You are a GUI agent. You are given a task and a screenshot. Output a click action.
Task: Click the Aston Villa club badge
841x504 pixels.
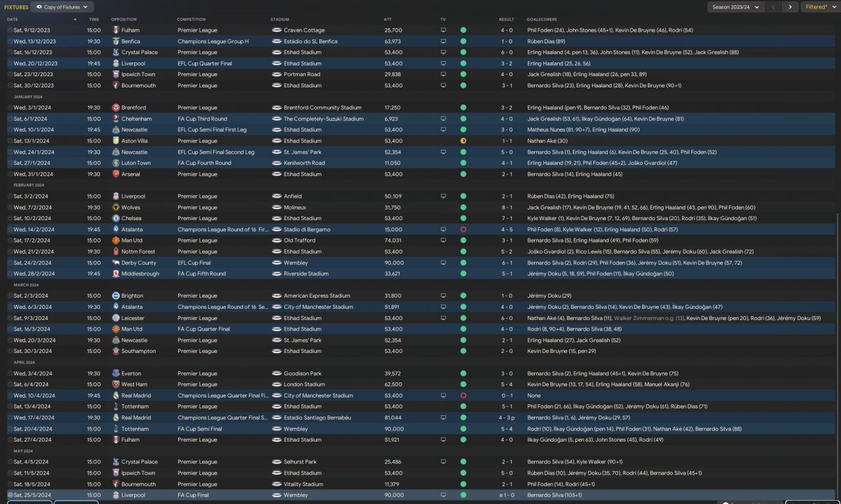pyautogui.click(x=116, y=141)
